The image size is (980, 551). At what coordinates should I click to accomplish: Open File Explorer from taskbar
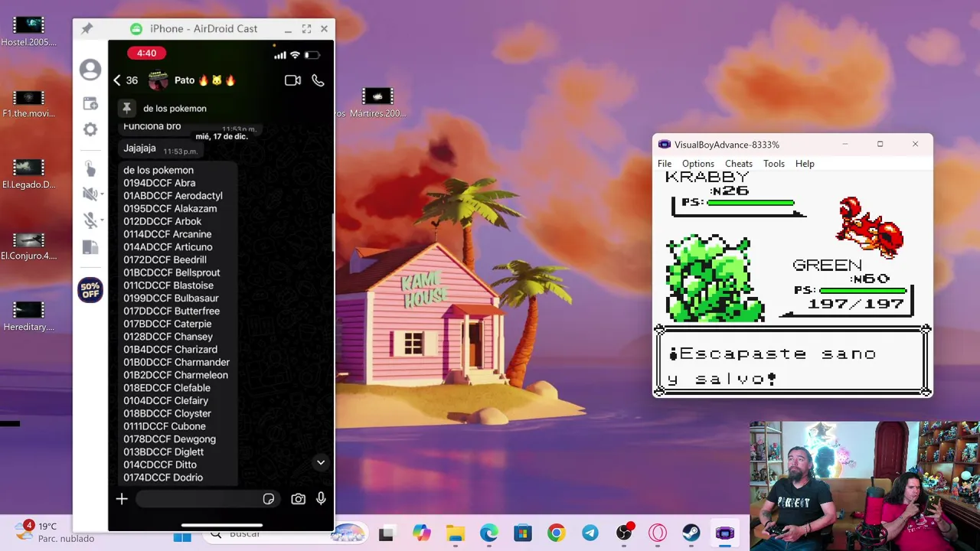456,533
